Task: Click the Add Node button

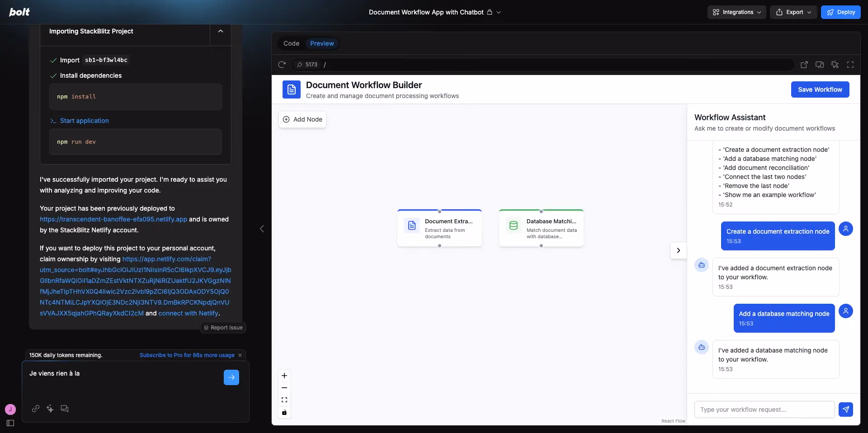Action: pos(302,119)
